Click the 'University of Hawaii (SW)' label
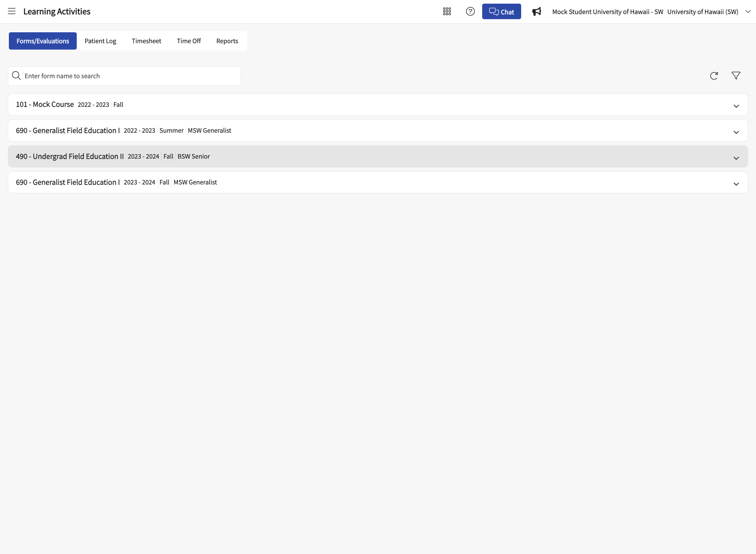756x554 pixels. pyautogui.click(x=703, y=12)
